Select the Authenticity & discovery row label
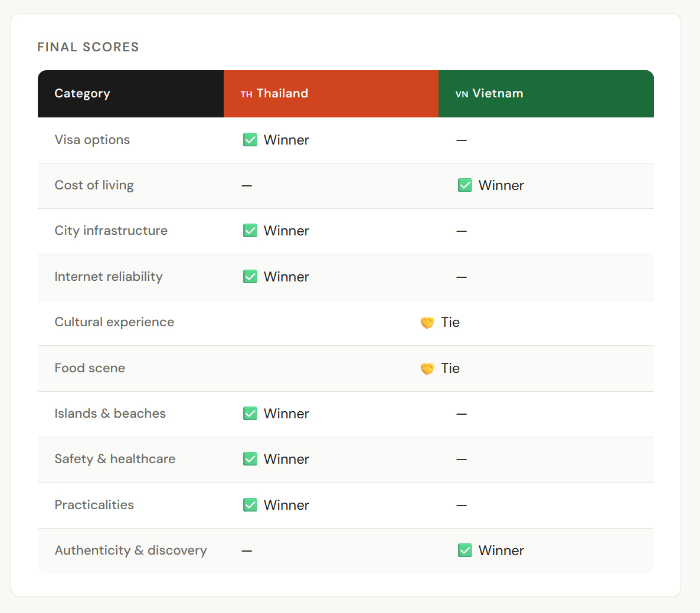The width and height of the screenshot is (700, 613). (130, 550)
